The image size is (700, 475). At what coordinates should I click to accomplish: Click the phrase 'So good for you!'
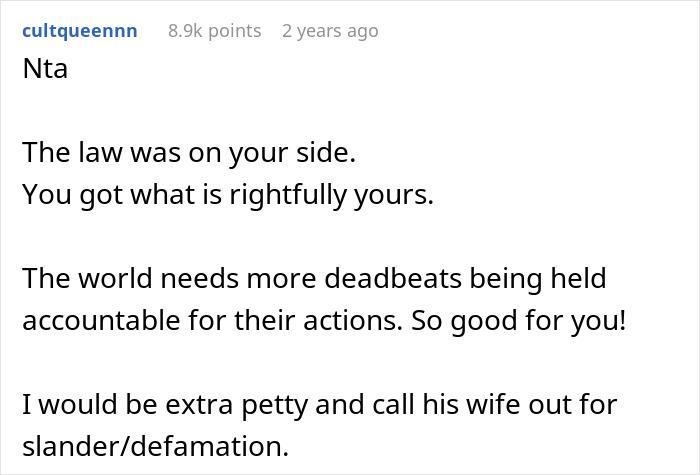click(518, 320)
